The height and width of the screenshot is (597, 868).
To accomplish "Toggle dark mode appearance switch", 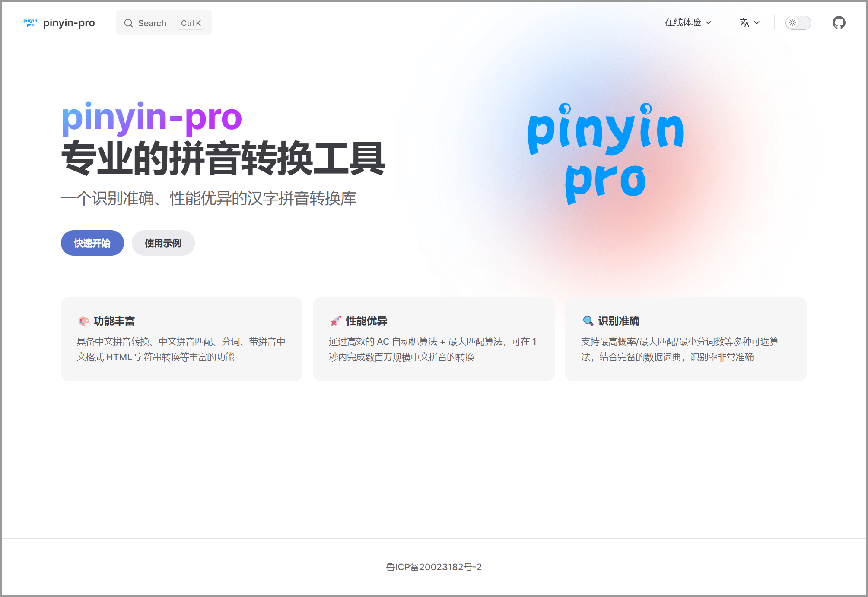I will pos(798,22).
